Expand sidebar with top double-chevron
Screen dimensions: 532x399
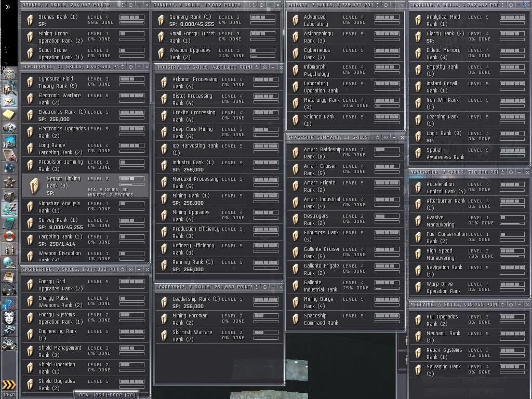(8, 7)
